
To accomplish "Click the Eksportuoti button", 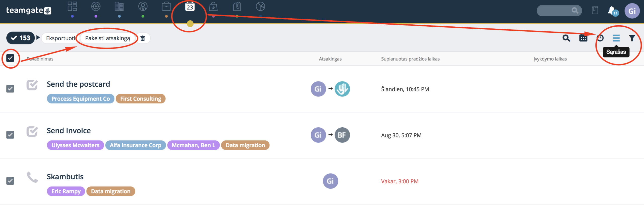I will click(61, 38).
